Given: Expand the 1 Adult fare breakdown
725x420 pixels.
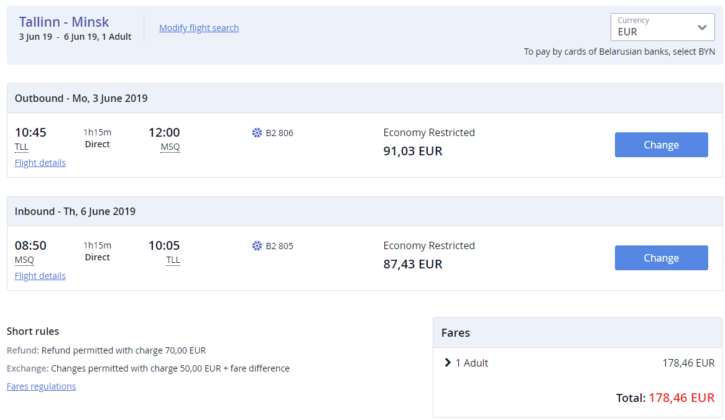Looking at the screenshot, I should (x=448, y=363).
